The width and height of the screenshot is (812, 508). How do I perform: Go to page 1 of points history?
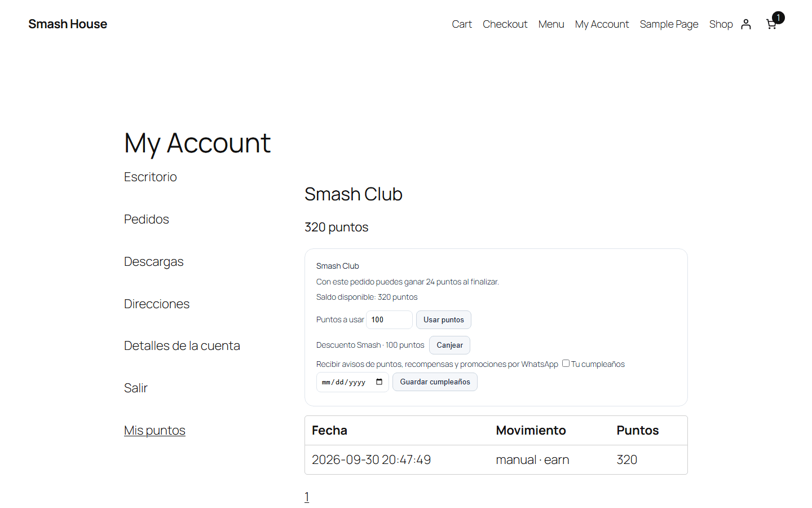point(307,497)
